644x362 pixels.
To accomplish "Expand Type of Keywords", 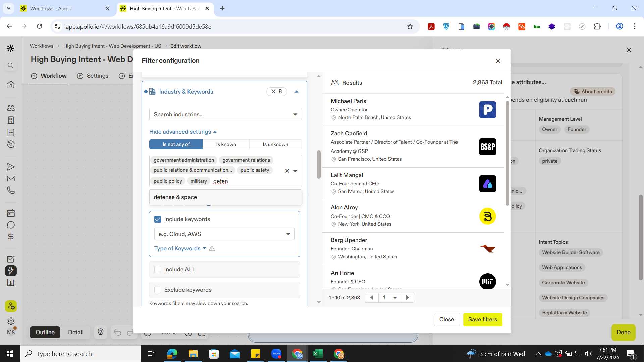I will click(180, 248).
